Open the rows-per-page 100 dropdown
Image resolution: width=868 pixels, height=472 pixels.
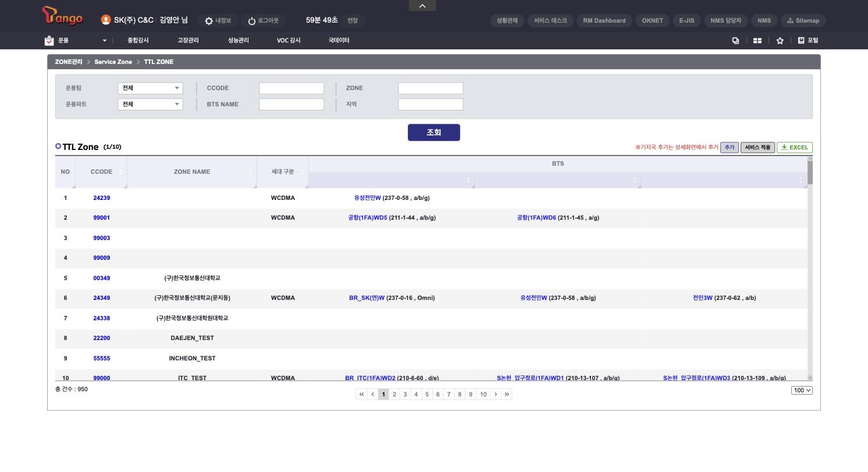coord(802,390)
